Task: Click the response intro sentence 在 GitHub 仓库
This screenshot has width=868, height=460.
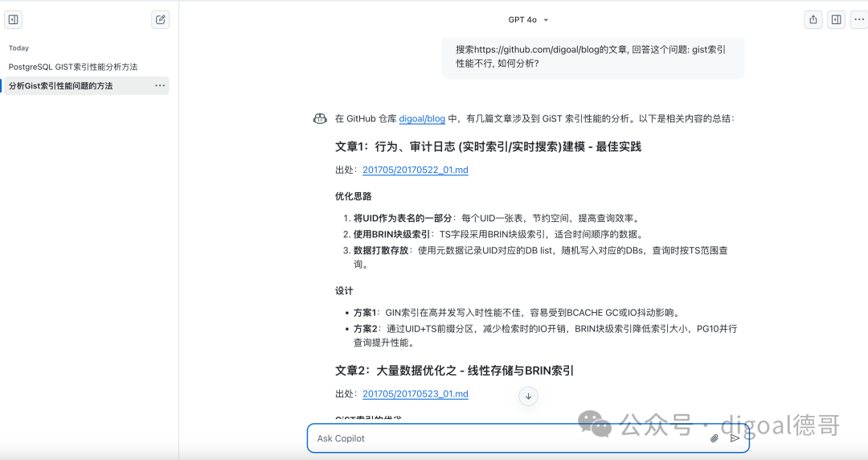Action: pos(534,118)
